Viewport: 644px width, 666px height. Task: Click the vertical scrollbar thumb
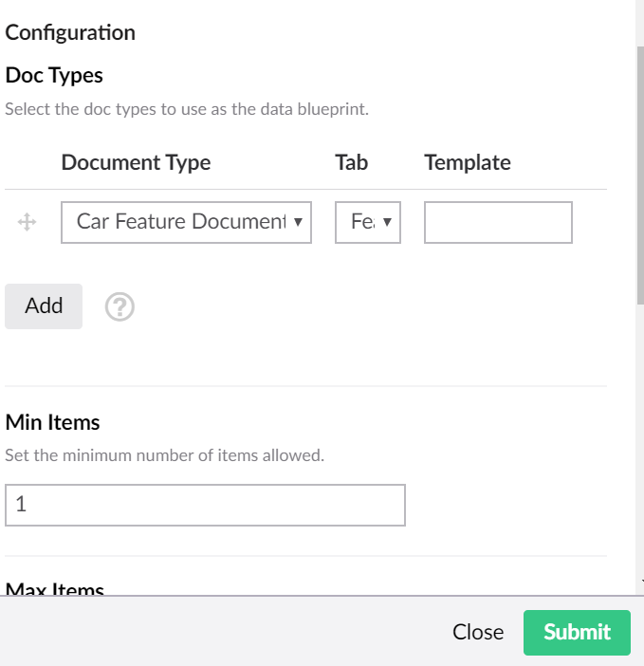[640, 171]
